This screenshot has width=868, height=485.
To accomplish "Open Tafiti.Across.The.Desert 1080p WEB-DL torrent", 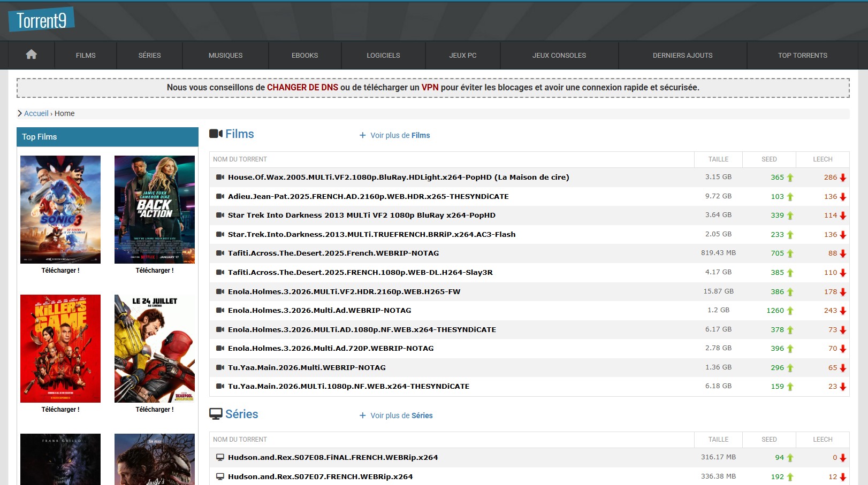I will [360, 272].
